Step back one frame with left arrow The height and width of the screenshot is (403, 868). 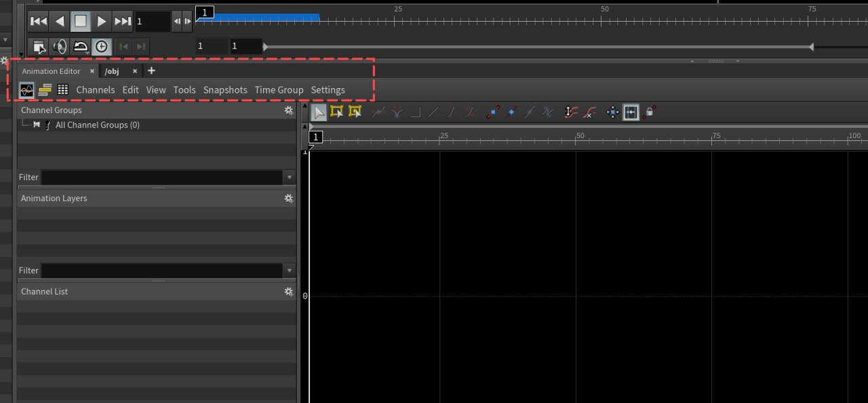177,22
